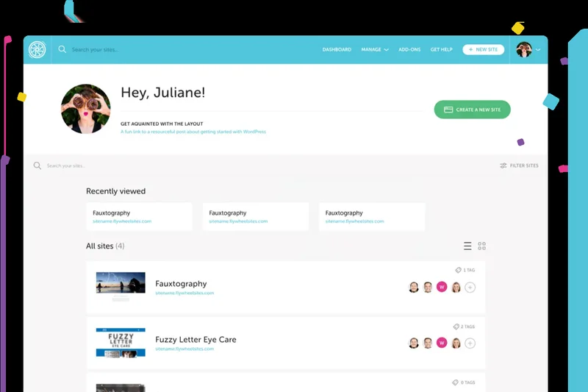This screenshot has height=392, width=588.
Task: Open the Fuzzy Letter Eye Care title
Action: point(196,340)
